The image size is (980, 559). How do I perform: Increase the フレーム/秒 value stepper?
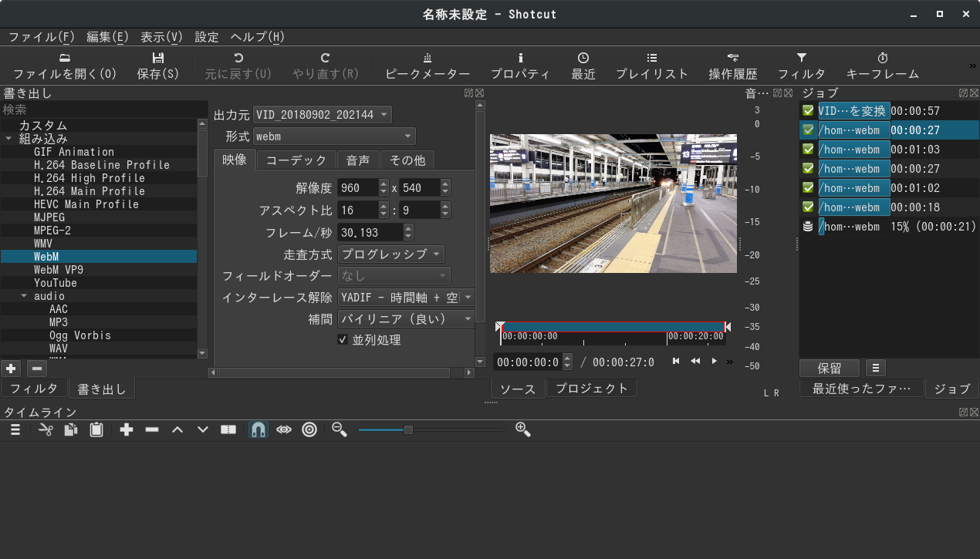click(x=408, y=228)
